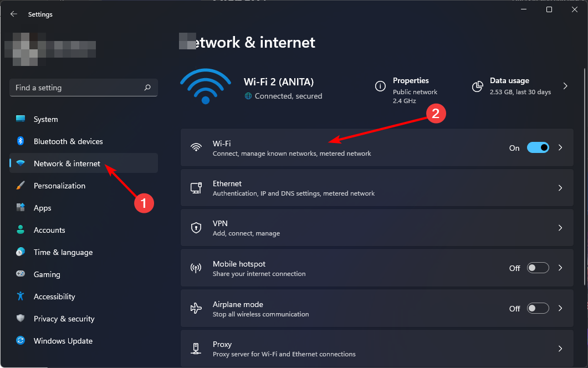Image resolution: width=588 pixels, height=368 pixels.
Task: Click the vertical scrollbar on the right
Action: 584,176
